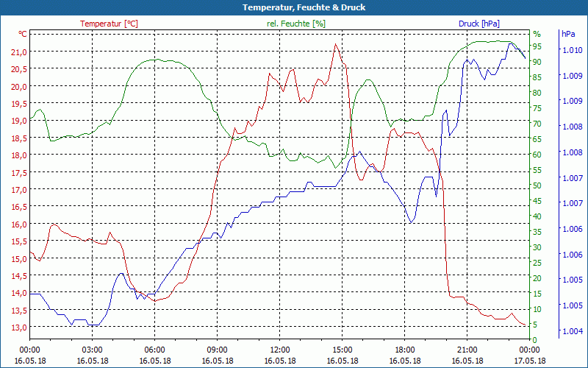Click the 70 humidity axis tick
This screenshot has width=588, height=368.
[x=537, y=124]
